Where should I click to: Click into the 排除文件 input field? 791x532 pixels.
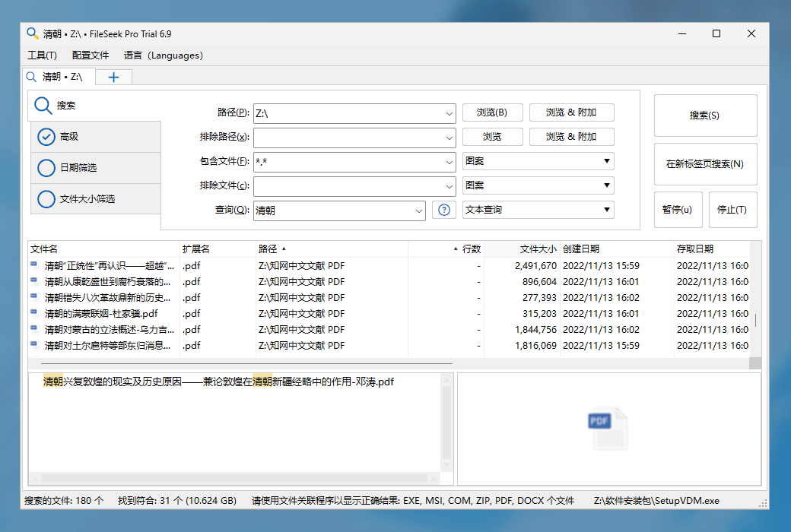(348, 186)
